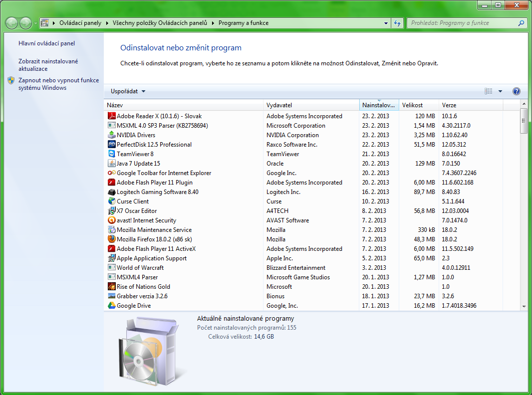The height and width of the screenshot is (395, 532).
Task: Click the Adobe Flash Player 11 Plugin icon
Action: click(112, 183)
